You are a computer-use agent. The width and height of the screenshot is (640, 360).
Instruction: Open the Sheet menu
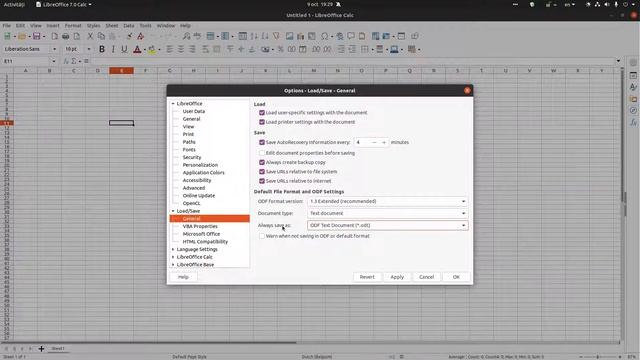112,26
